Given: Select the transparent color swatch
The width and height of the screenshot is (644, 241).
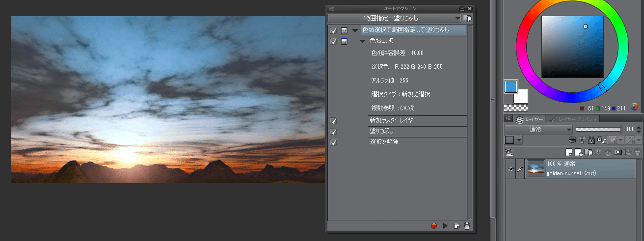Looking at the screenshot, I should click(516, 107).
